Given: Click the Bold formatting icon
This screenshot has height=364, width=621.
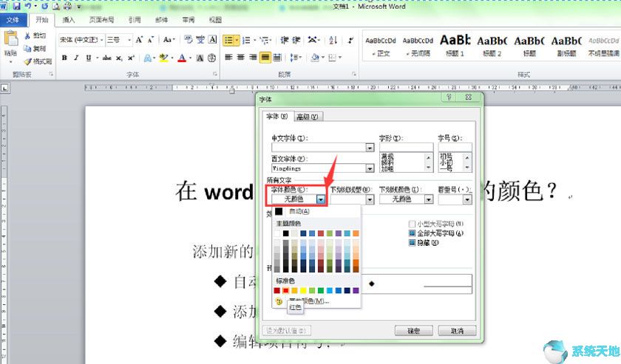Looking at the screenshot, I should pyautogui.click(x=65, y=58).
